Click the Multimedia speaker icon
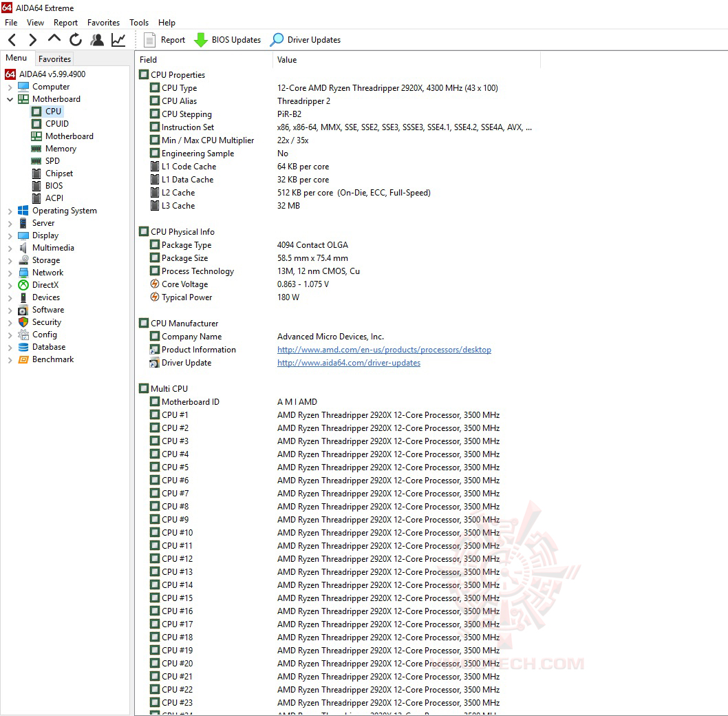The height and width of the screenshot is (716, 728). [23, 248]
